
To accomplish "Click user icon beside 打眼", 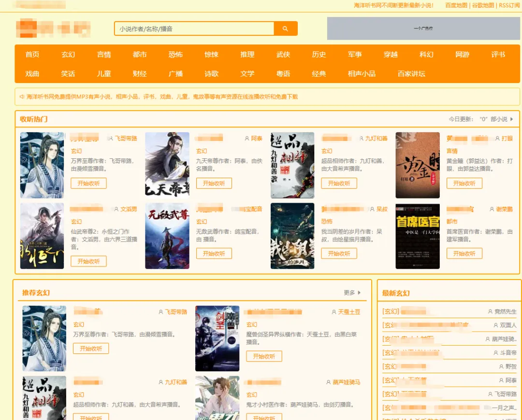I will click(497, 139).
